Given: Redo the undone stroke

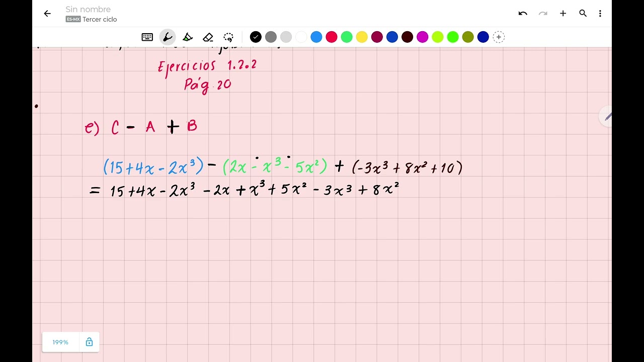Looking at the screenshot, I should point(543,14).
